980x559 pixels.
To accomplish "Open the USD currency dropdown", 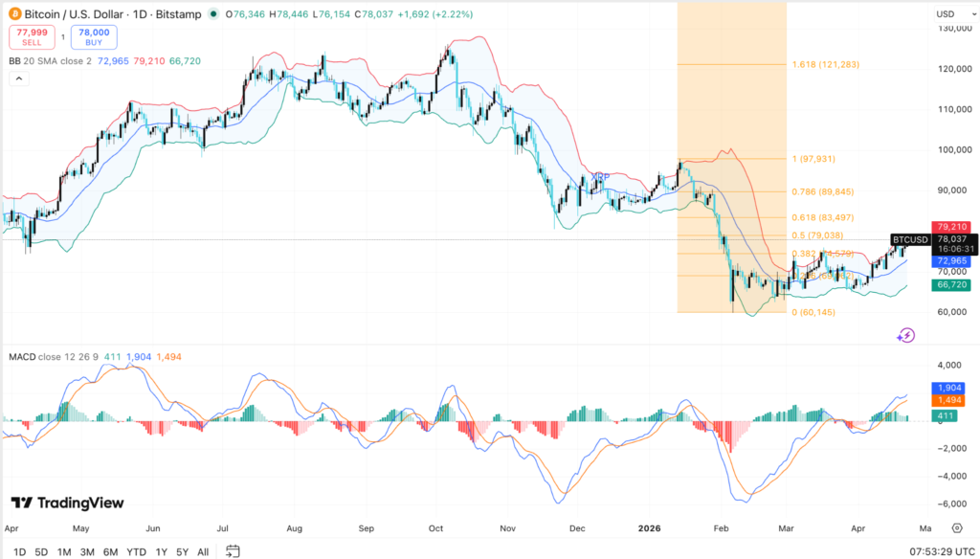I will [x=946, y=14].
